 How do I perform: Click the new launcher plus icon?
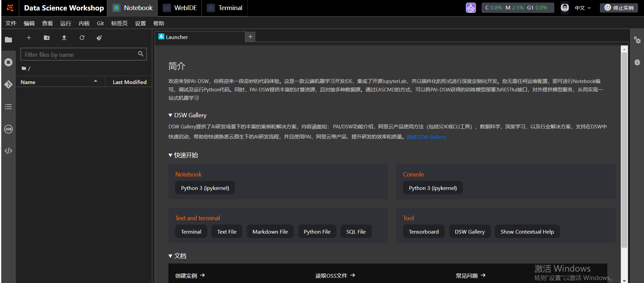pos(29,38)
